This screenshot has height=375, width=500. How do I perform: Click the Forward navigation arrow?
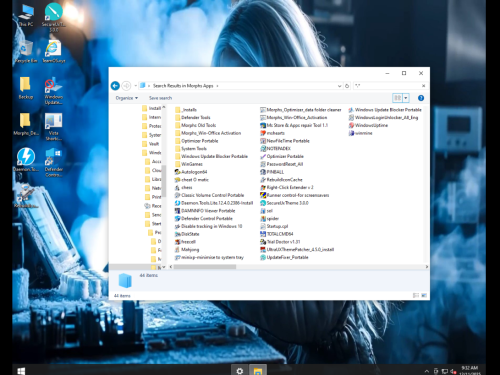[x=126, y=86]
